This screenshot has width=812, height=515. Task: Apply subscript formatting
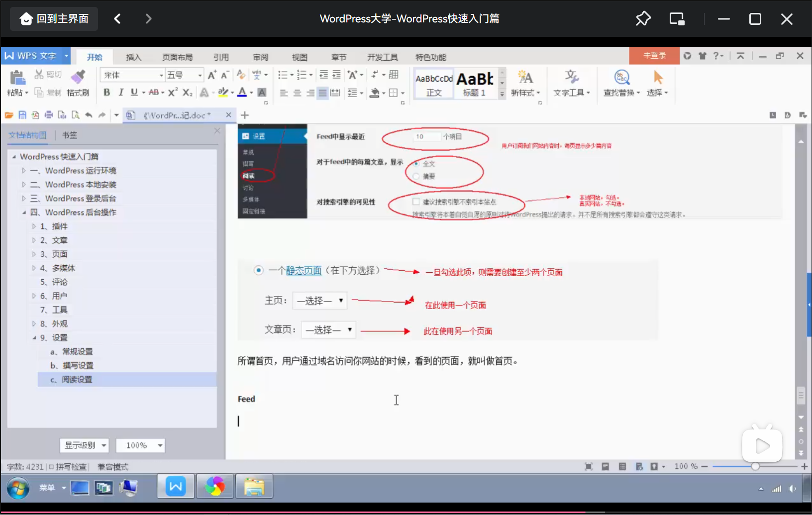coord(187,92)
